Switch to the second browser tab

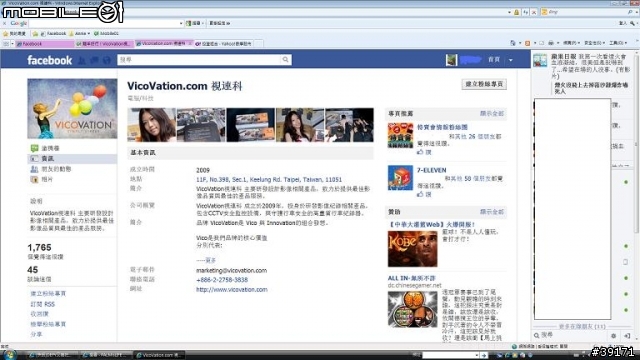[104, 44]
